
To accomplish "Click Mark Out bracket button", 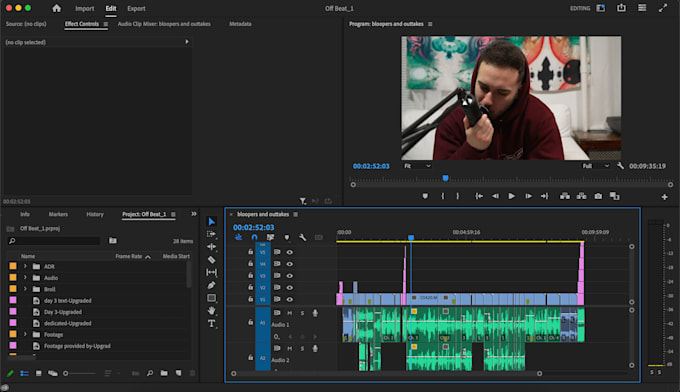I will [x=458, y=196].
